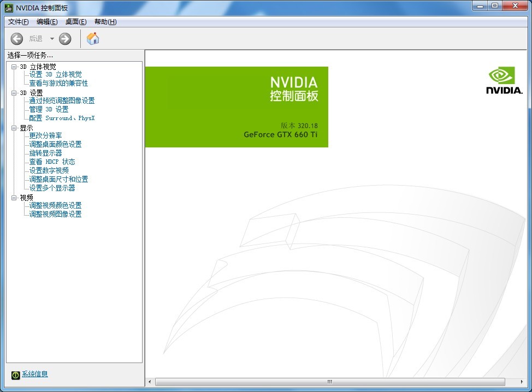Select 调整桌面颜色设置 task
Image resolution: width=532 pixels, height=392 pixels.
click(x=55, y=144)
